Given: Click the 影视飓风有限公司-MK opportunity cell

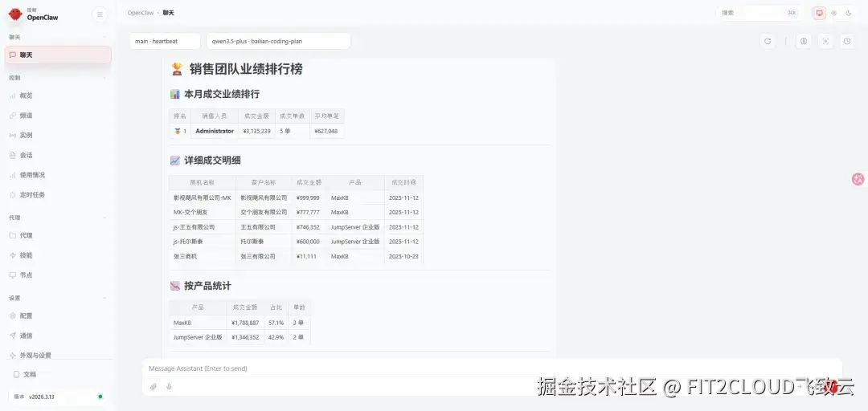Looking at the screenshot, I should pos(202,197).
